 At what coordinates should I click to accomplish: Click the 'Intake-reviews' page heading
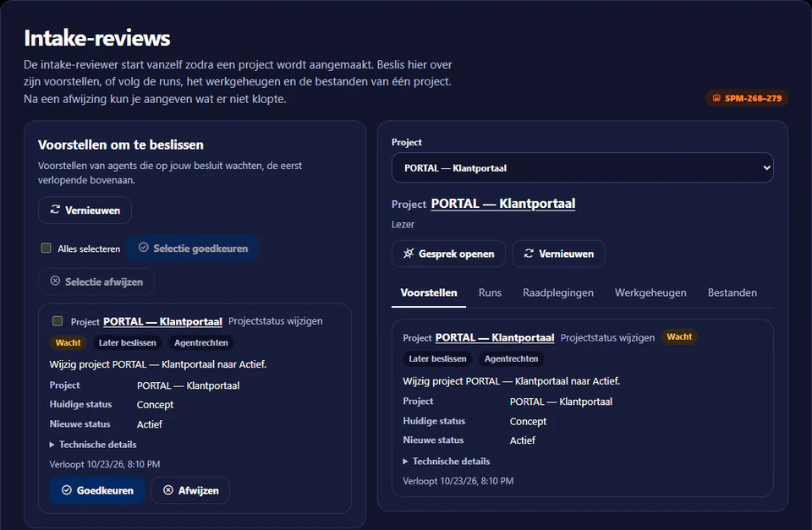pyautogui.click(x=97, y=38)
